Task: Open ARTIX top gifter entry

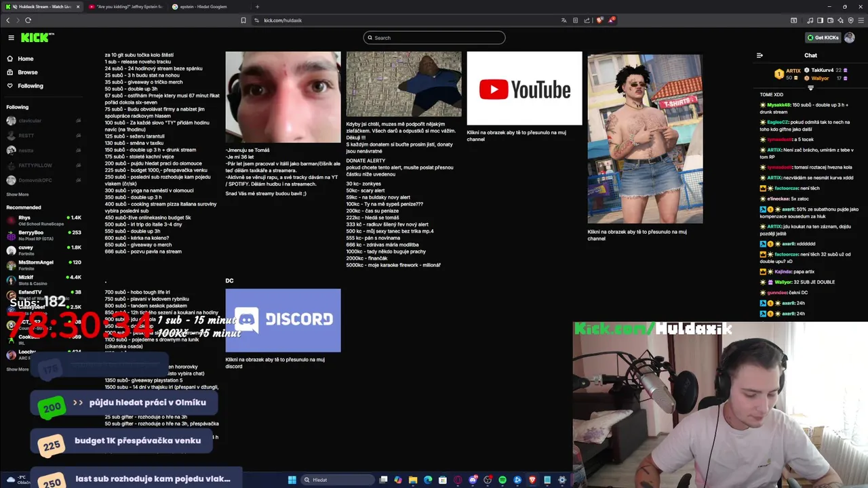Action: [x=788, y=74]
